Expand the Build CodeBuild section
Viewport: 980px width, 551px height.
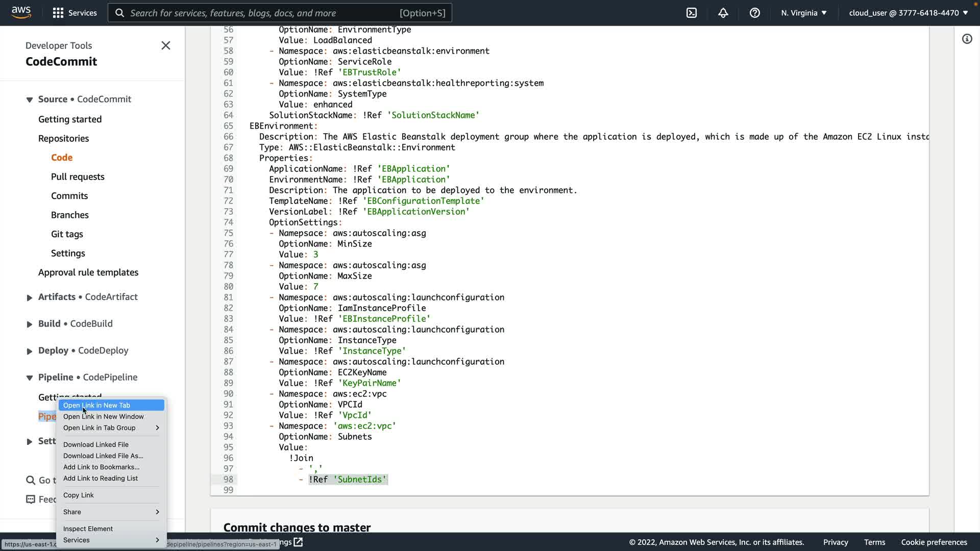tap(30, 324)
